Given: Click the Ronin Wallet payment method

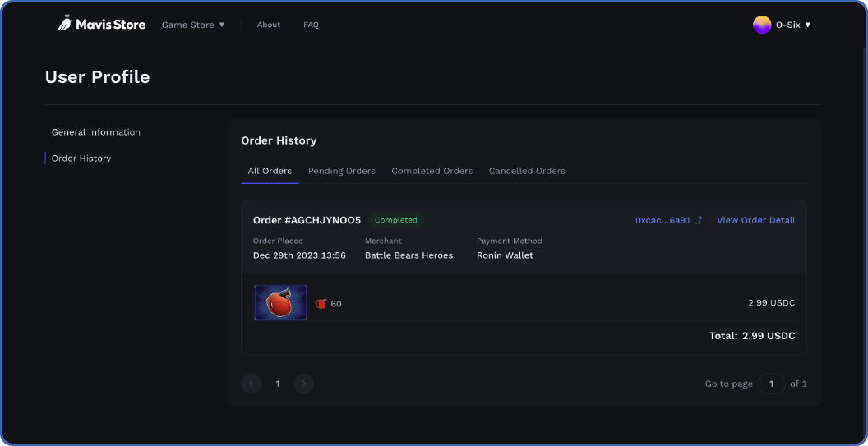Looking at the screenshot, I should pyautogui.click(x=505, y=255).
